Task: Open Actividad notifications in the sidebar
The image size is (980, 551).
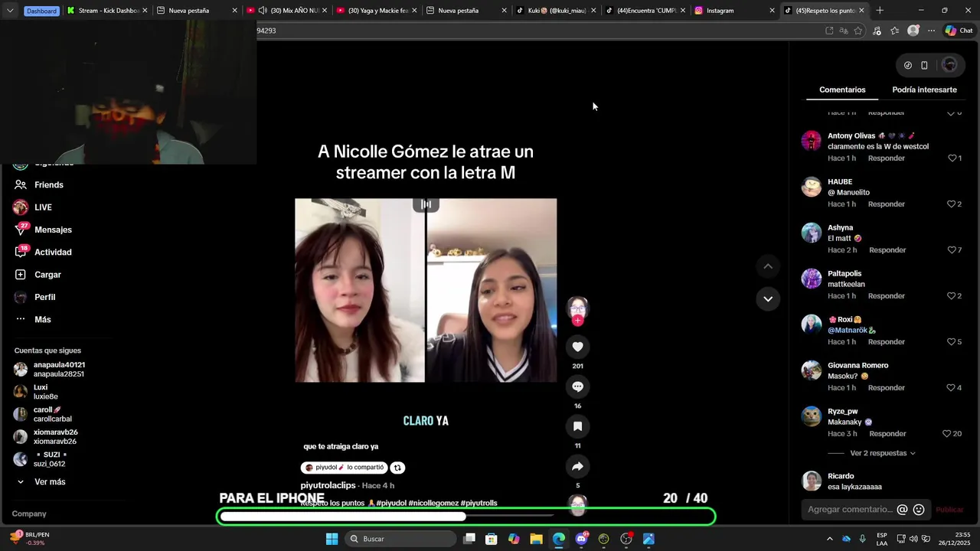Action: click(x=53, y=252)
